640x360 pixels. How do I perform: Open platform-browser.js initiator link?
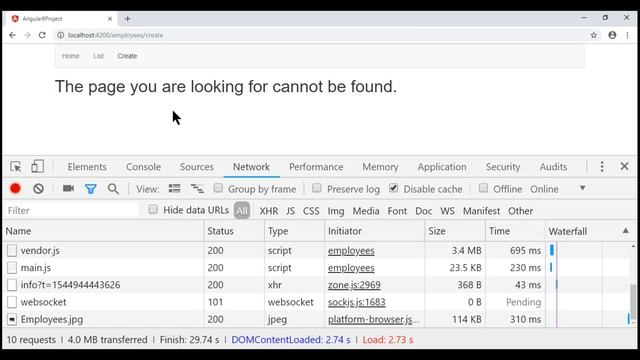pyautogui.click(x=373, y=319)
